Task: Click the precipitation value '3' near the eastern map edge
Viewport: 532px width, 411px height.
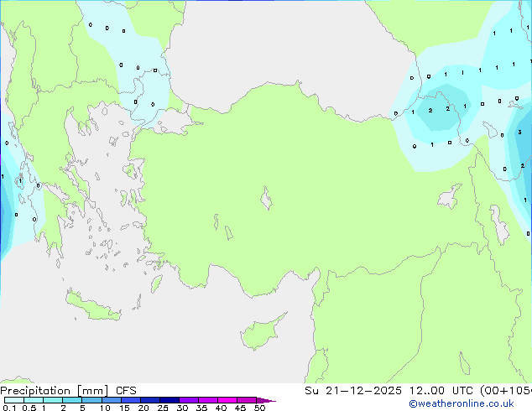Action: pos(519,133)
